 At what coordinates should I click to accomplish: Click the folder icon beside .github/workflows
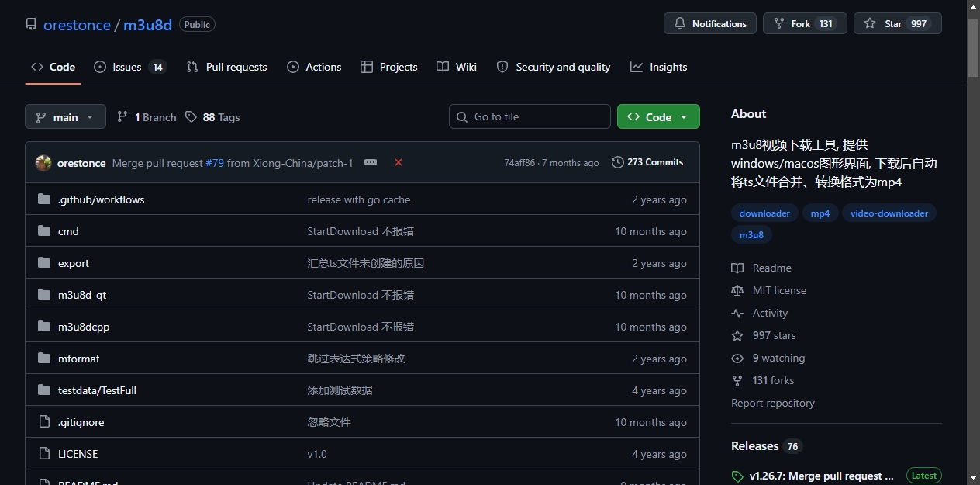coord(44,199)
